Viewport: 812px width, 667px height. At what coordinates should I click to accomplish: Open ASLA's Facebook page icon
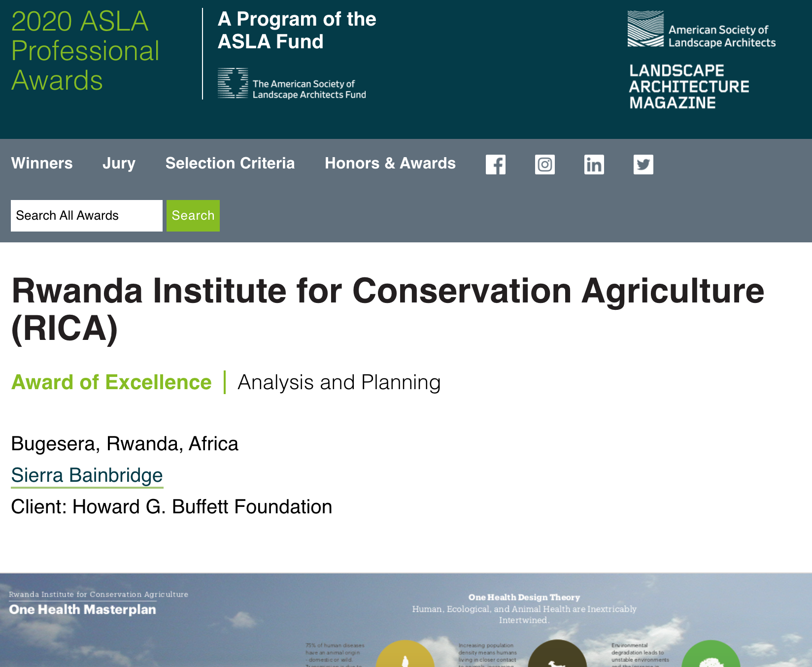496,165
